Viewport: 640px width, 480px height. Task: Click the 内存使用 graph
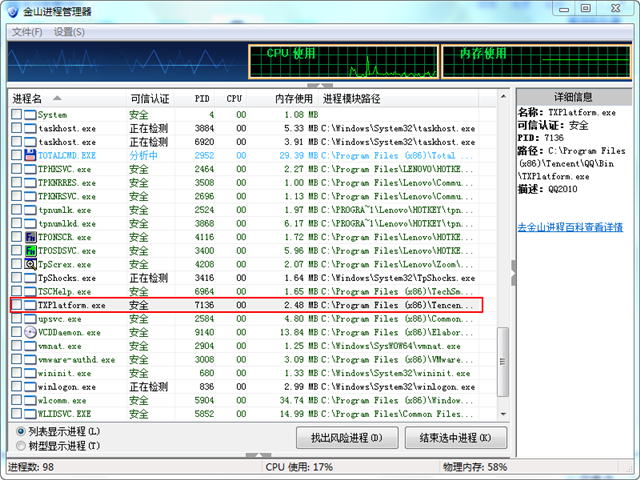536,62
